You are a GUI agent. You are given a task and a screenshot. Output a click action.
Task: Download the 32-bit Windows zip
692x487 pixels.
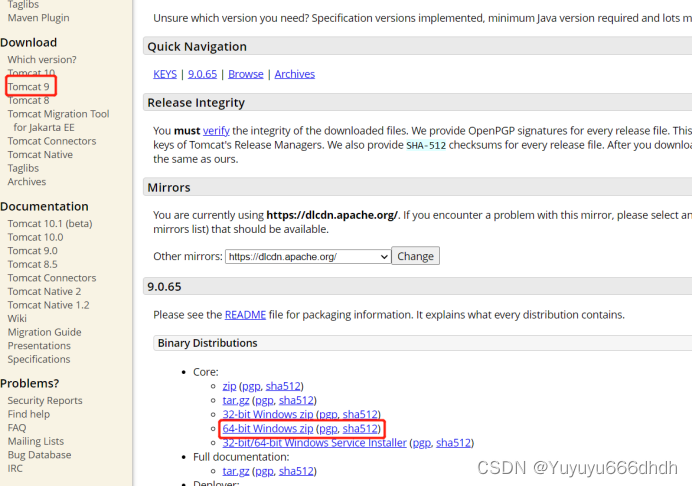268,415
